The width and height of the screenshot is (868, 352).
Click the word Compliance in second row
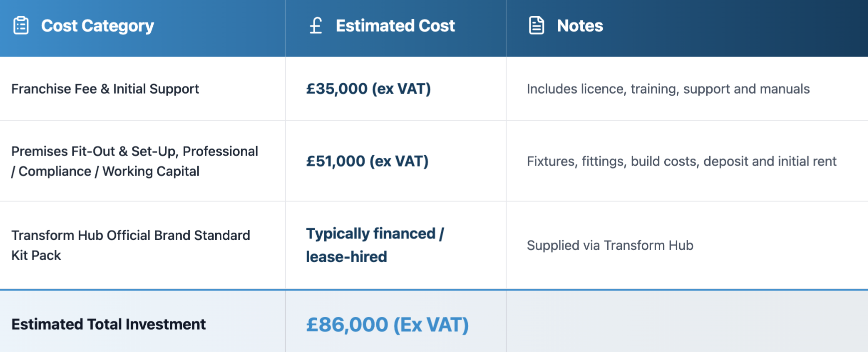point(55,171)
